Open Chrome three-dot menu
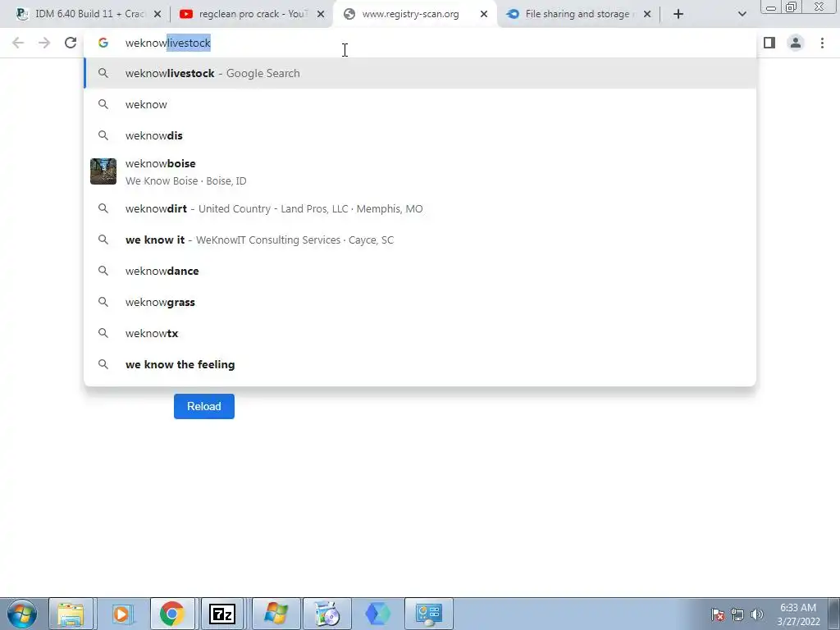The height and width of the screenshot is (630, 840). (822, 43)
